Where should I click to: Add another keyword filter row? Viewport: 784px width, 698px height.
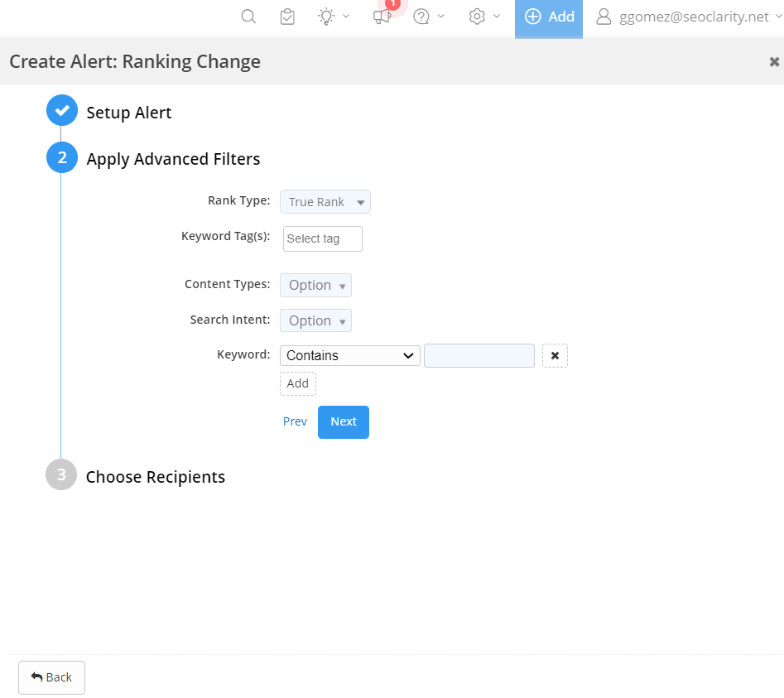click(x=298, y=383)
